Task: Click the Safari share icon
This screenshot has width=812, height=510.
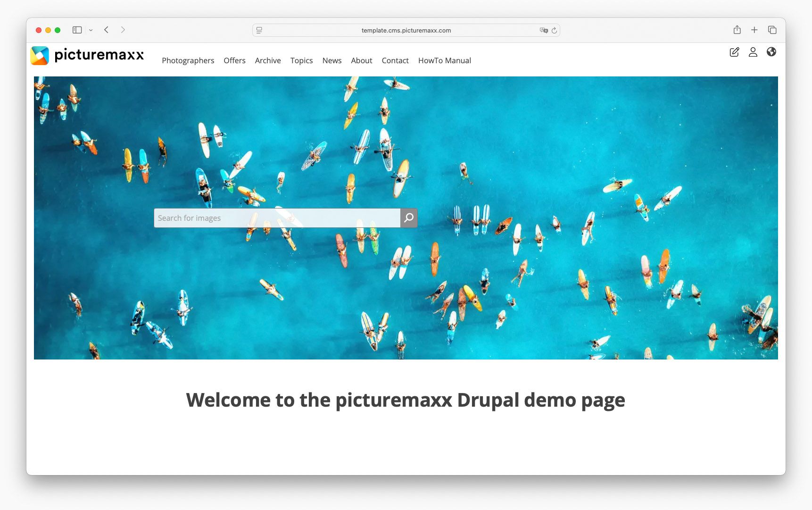Action: tap(737, 30)
